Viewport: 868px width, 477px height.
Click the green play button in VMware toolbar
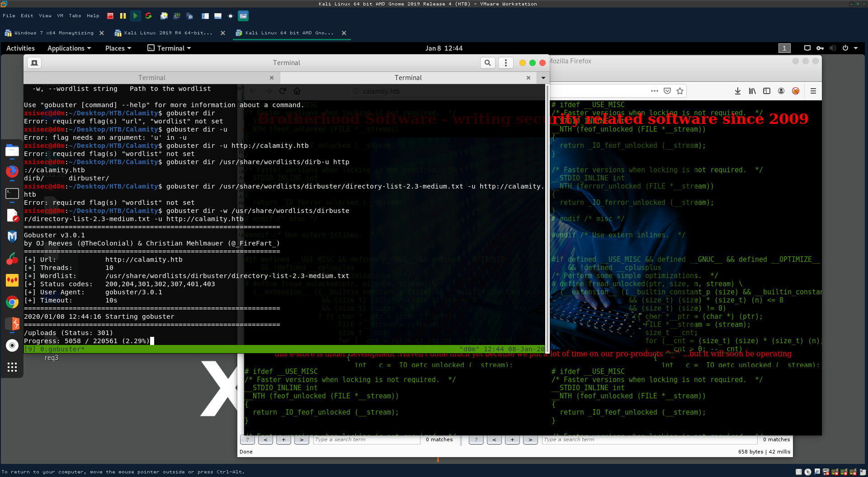(135, 16)
